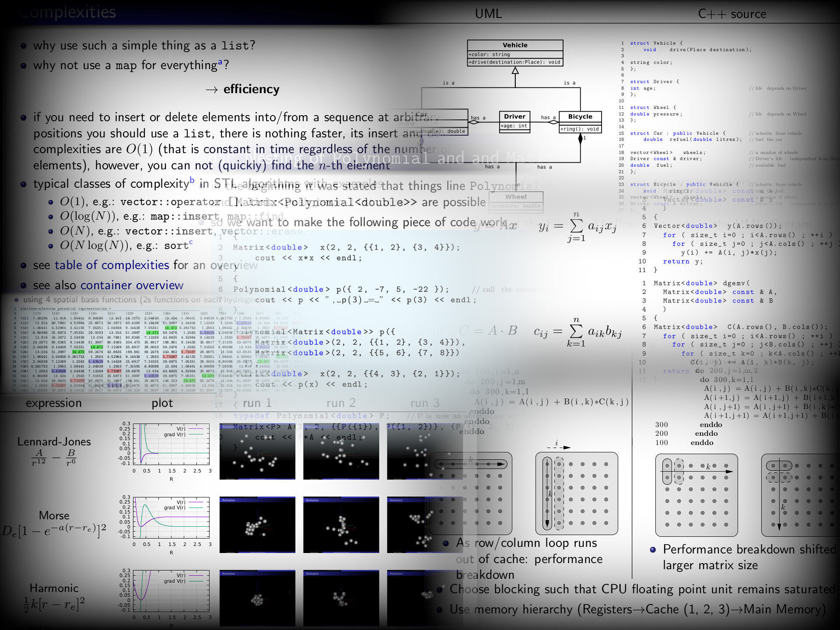Viewport: 840px width, 630px height.
Task: Click the Bicycle class box title
Action: (x=580, y=116)
